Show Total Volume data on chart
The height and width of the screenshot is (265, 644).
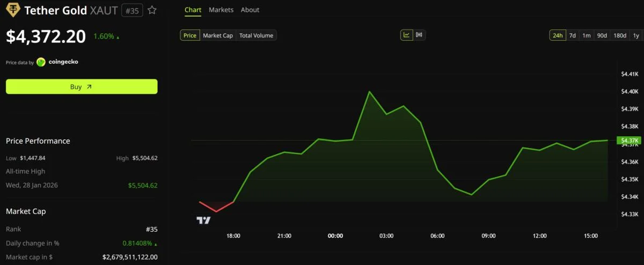257,35
